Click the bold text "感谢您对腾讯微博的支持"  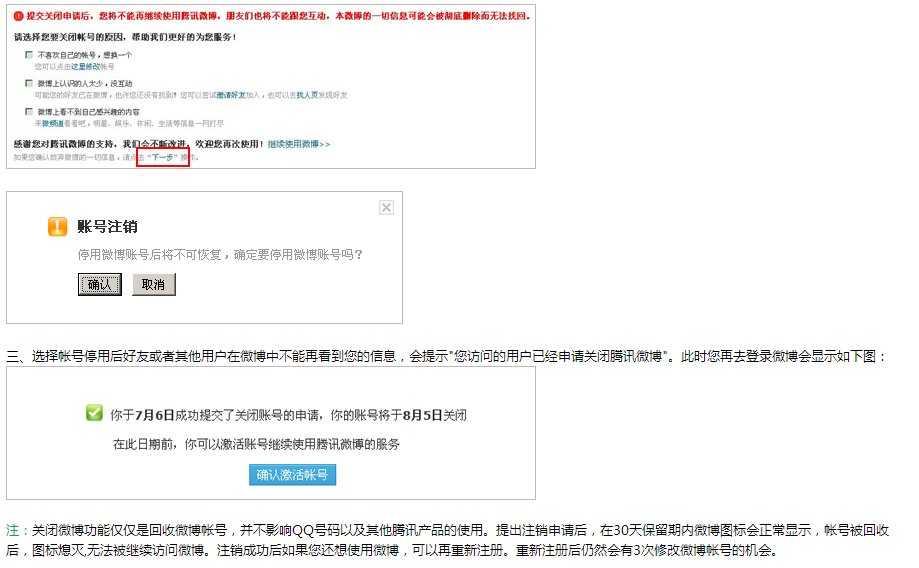[64, 144]
